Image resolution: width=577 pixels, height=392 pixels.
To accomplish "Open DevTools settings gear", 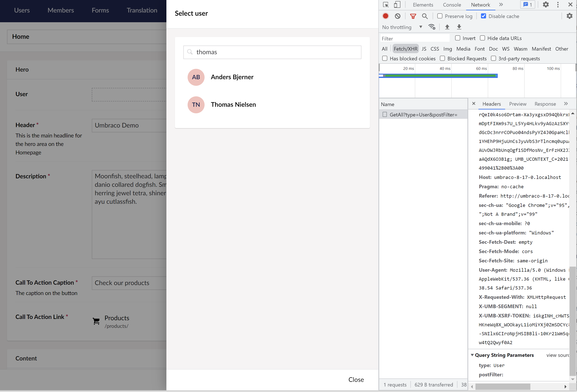I will [x=545, y=4].
